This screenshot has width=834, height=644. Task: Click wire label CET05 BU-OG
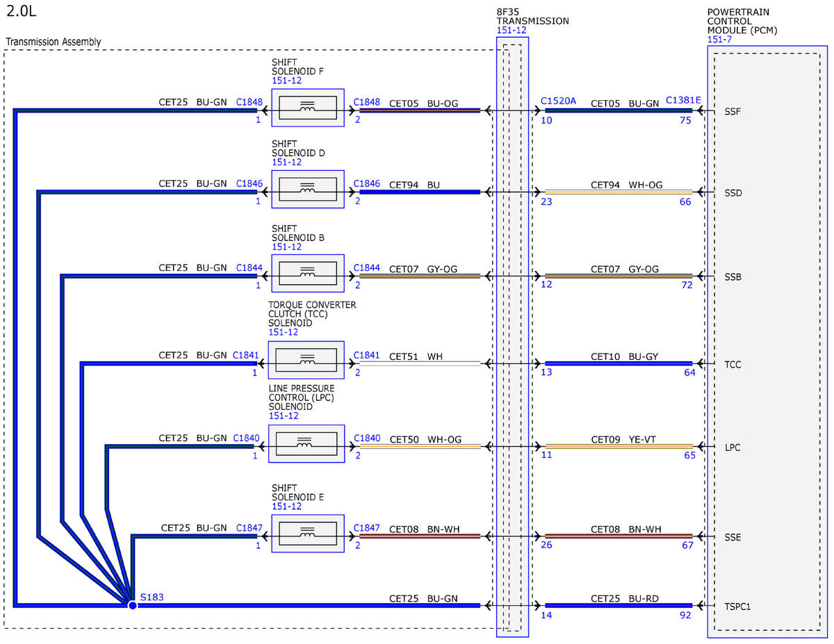point(423,103)
